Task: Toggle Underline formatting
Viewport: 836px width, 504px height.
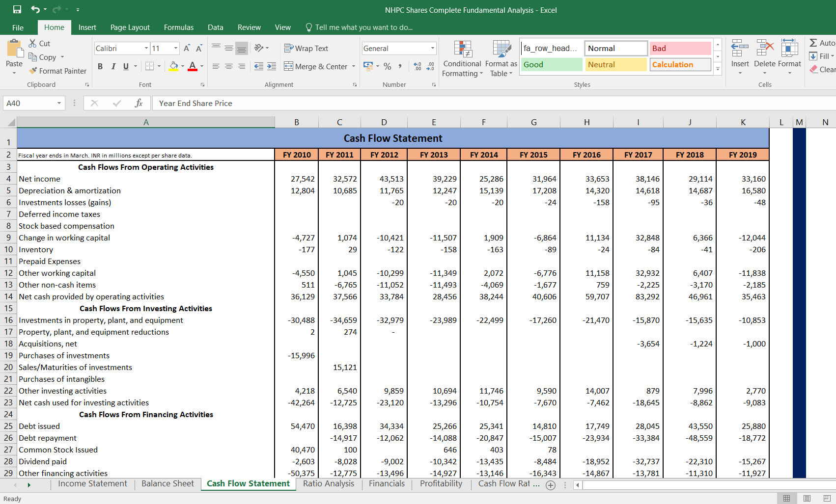Action: [126, 66]
